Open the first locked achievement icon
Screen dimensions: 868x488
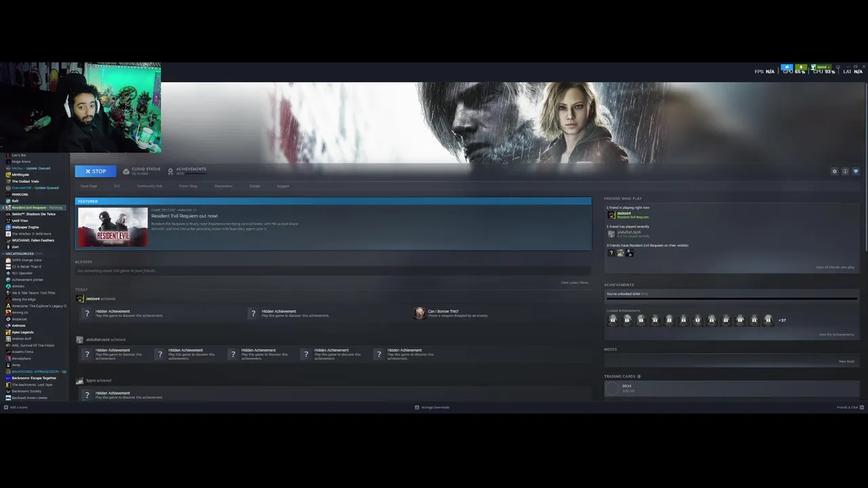(613, 320)
